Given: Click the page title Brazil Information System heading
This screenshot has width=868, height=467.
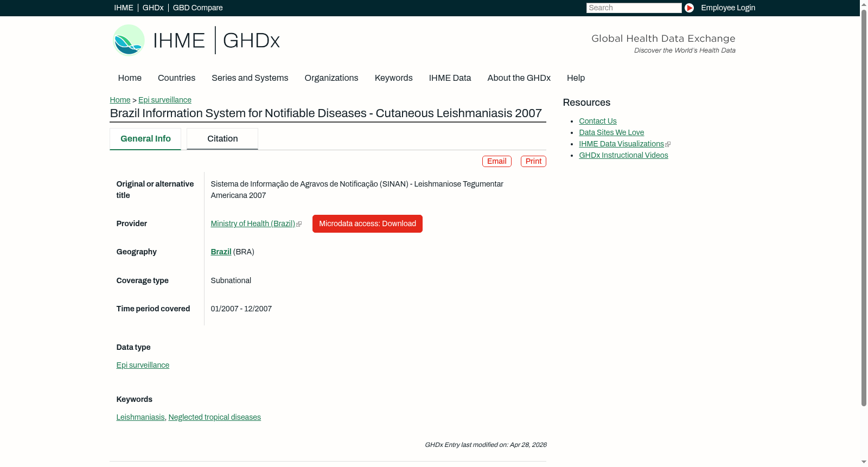Looking at the screenshot, I should click(x=326, y=113).
